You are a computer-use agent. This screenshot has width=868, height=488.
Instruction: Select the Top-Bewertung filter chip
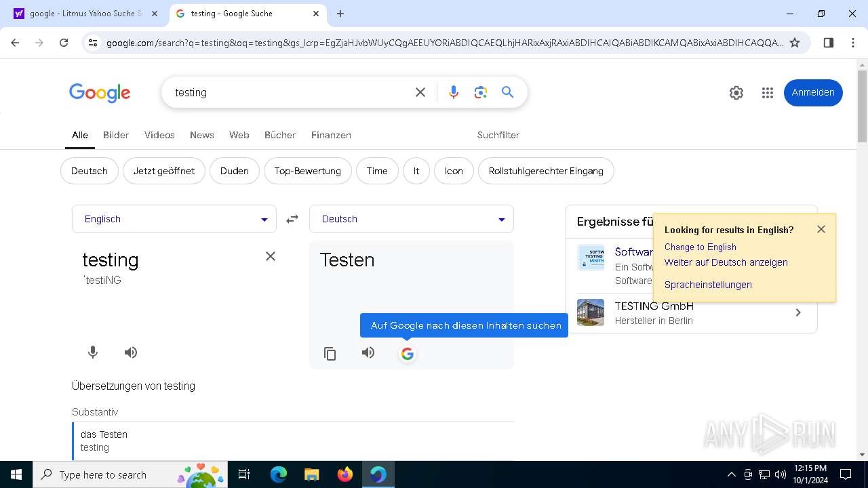point(308,171)
